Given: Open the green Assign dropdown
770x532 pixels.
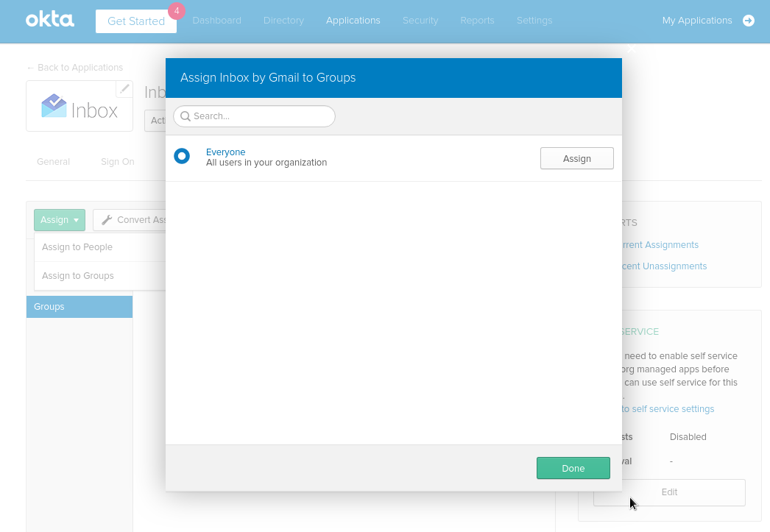Looking at the screenshot, I should coord(60,220).
